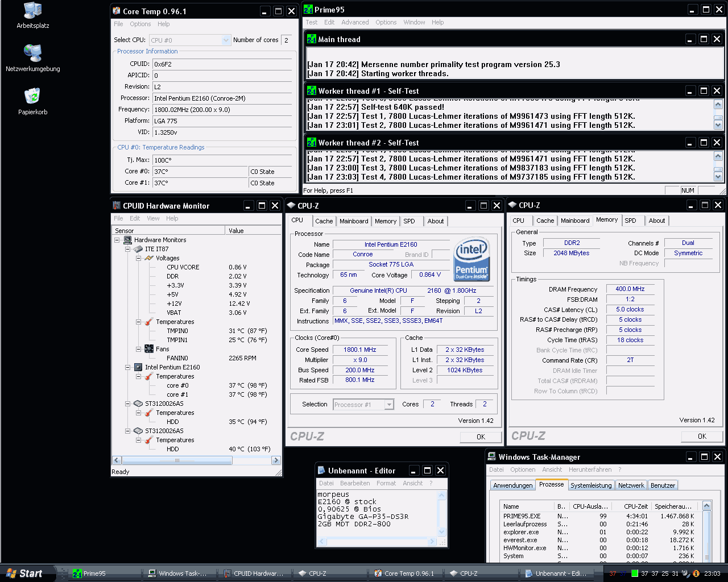Click the Unbenannt Editor notepad title icon

321,470
